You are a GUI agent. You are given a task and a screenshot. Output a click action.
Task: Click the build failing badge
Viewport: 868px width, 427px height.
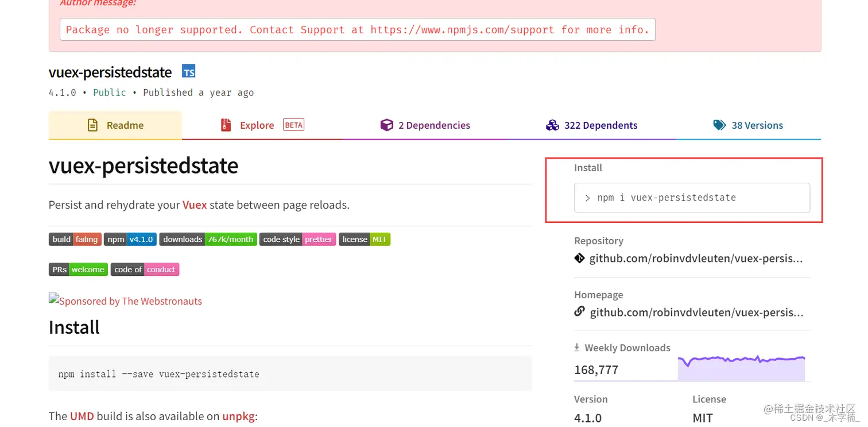click(75, 239)
